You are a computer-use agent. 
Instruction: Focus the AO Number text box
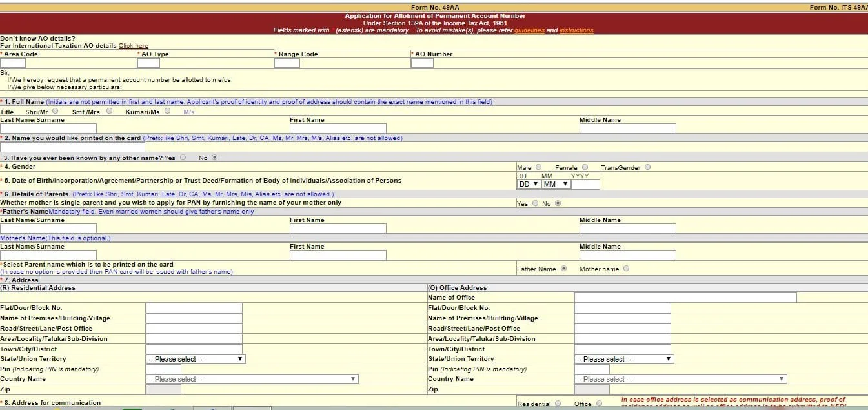pos(422,63)
